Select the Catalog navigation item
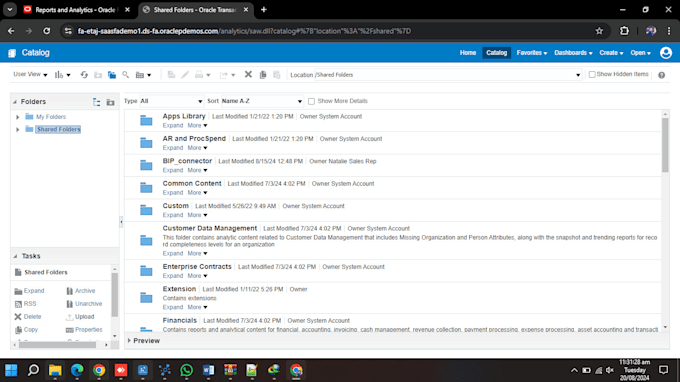This screenshot has width=680, height=382. coord(497,52)
